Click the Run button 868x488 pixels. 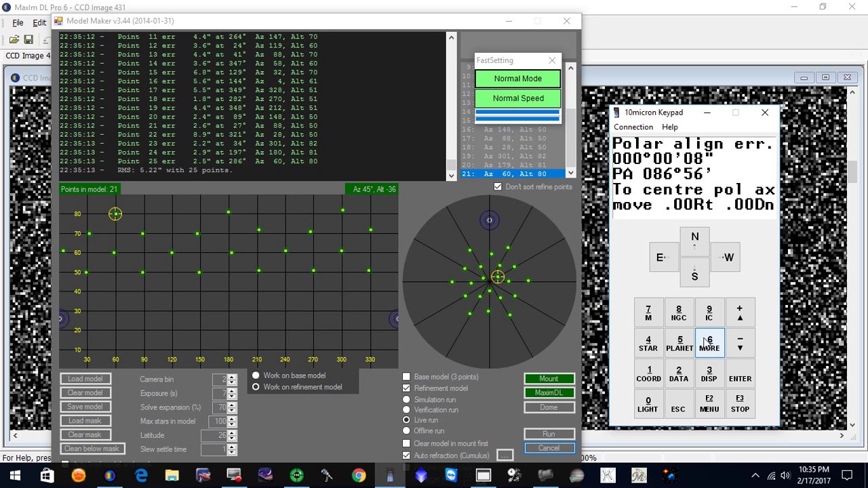click(x=549, y=434)
